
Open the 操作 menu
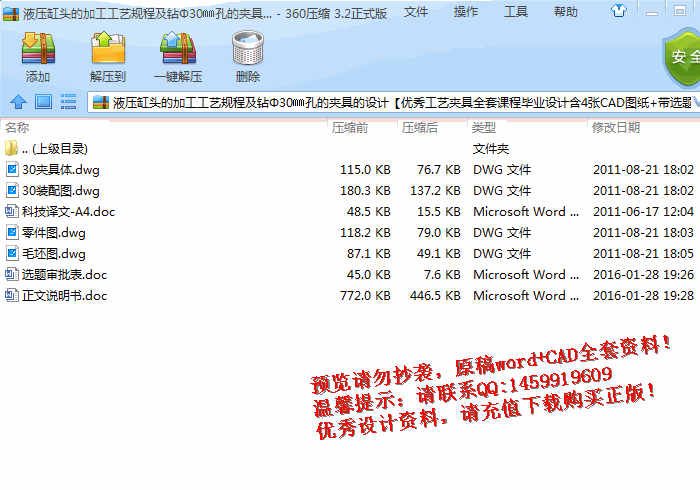pyautogui.click(x=466, y=12)
